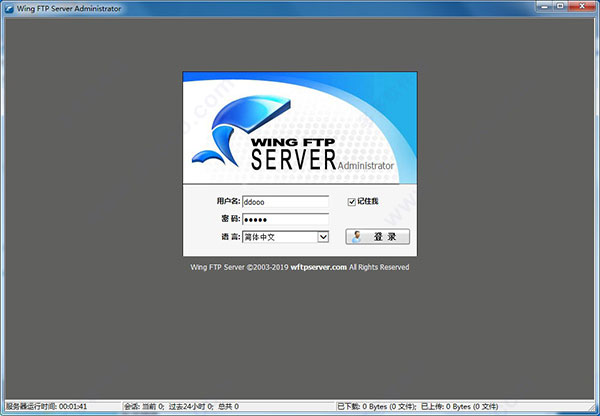Click the user icon on the login button

coord(356,237)
